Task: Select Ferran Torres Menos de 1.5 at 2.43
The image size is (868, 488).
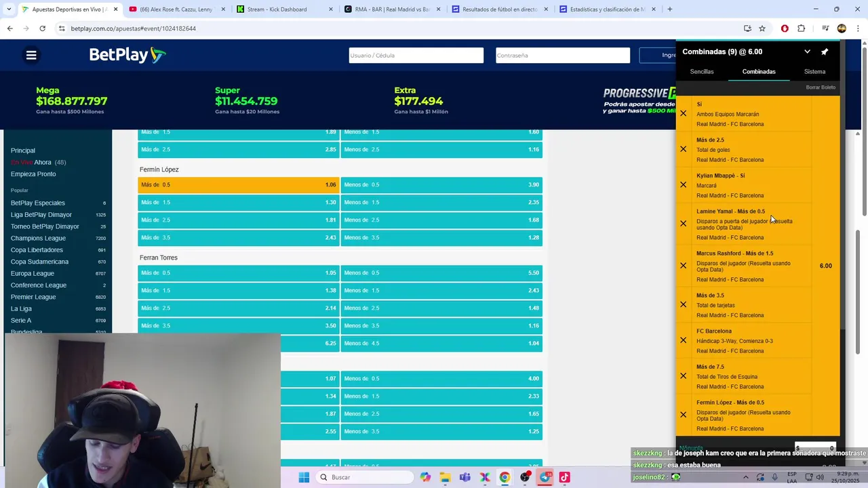Action: 441,291
